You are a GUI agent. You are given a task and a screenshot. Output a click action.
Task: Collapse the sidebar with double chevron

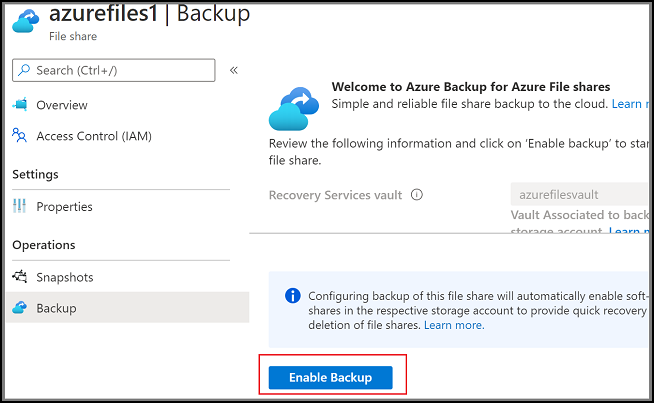point(234,70)
